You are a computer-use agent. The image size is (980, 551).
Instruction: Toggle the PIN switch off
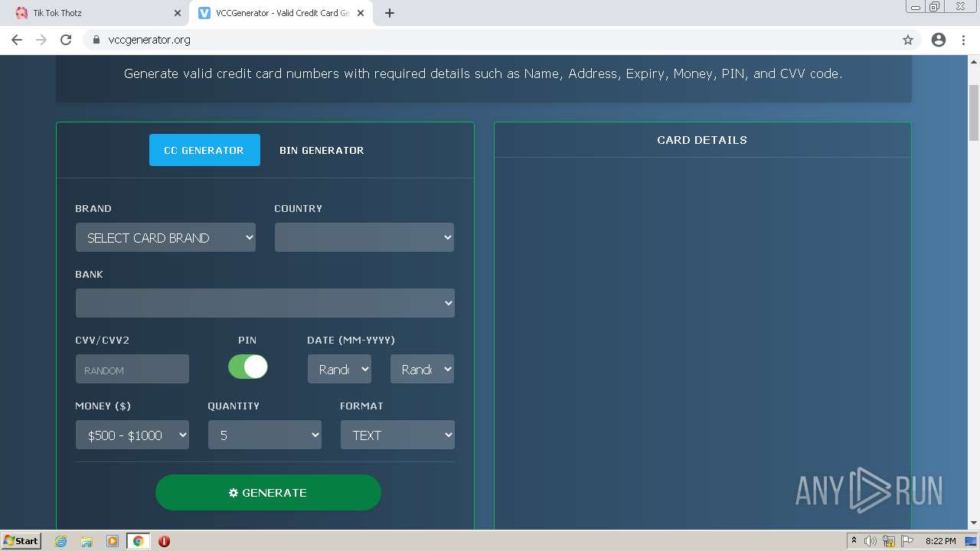(248, 367)
